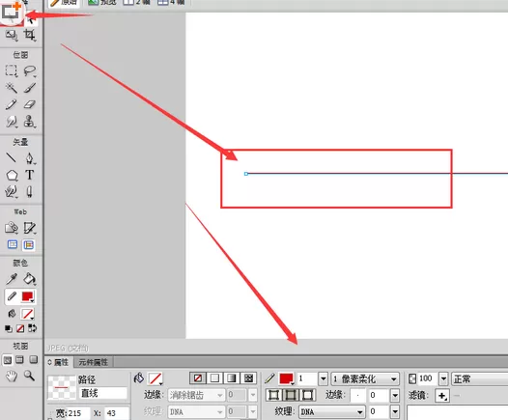Switch to the 预览 preview tab

tap(101, 2)
